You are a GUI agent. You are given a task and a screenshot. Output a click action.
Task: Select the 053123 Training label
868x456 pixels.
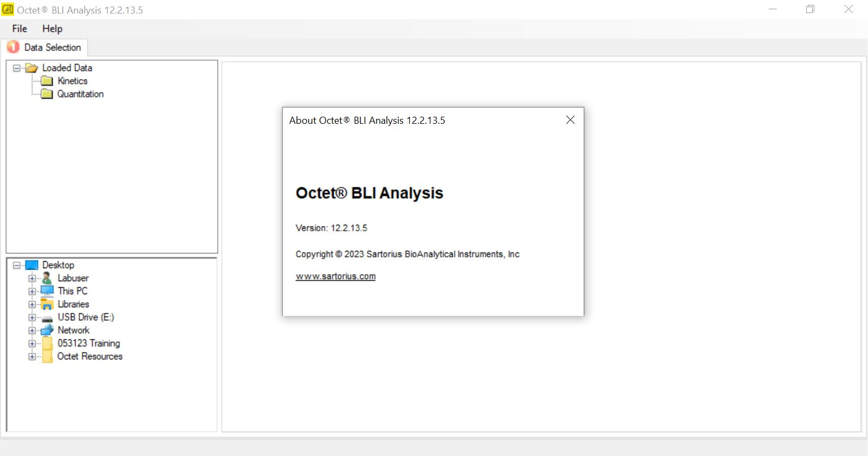(x=89, y=343)
